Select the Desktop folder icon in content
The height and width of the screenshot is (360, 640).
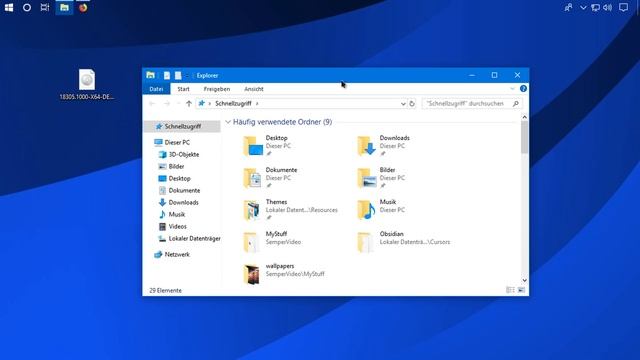click(x=253, y=146)
